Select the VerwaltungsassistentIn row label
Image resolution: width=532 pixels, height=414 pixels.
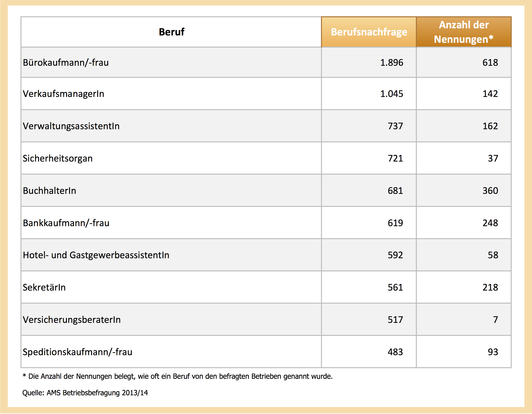(x=71, y=126)
